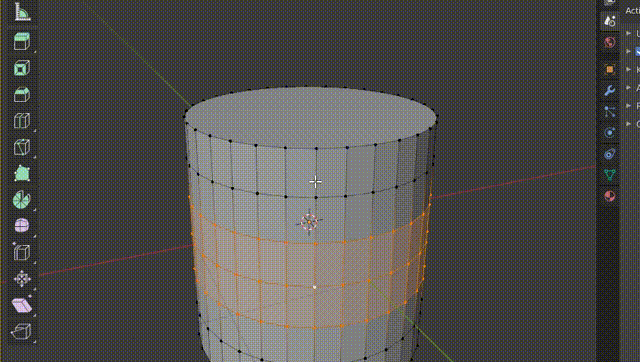Viewport: 640px width, 362px height.
Task: Open the Object properties tab
Action: tap(609, 69)
